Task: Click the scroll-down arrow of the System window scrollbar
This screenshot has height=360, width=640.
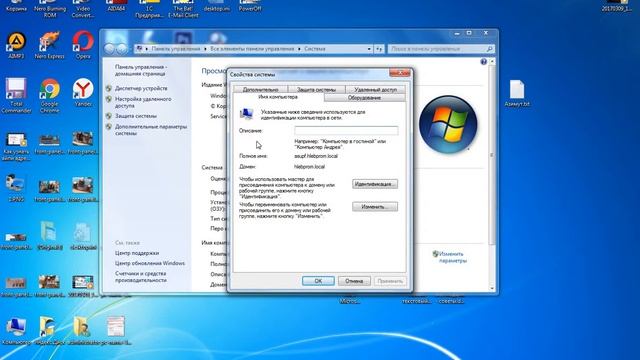Action: (x=492, y=289)
